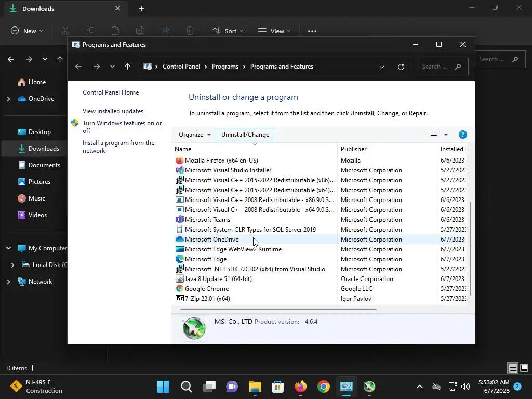Open Task View from taskbar
The height and width of the screenshot is (399, 532).
[x=209, y=387]
